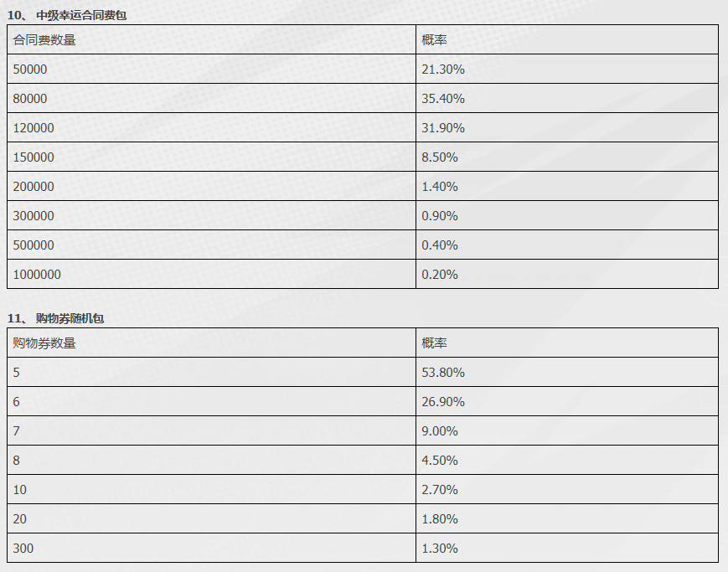Screen dimensions: 728x572
Task: Select the 合同费数量 column header
Action: (211, 39)
